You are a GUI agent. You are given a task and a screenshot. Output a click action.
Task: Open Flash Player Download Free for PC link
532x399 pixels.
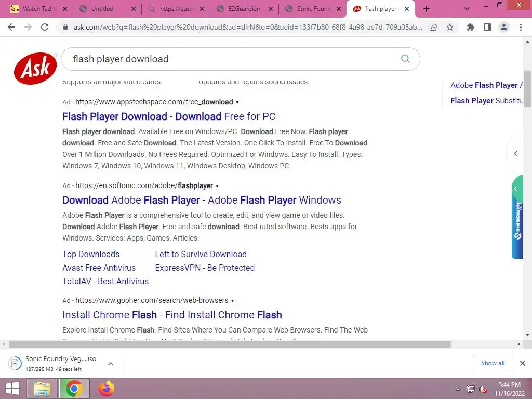point(169,116)
